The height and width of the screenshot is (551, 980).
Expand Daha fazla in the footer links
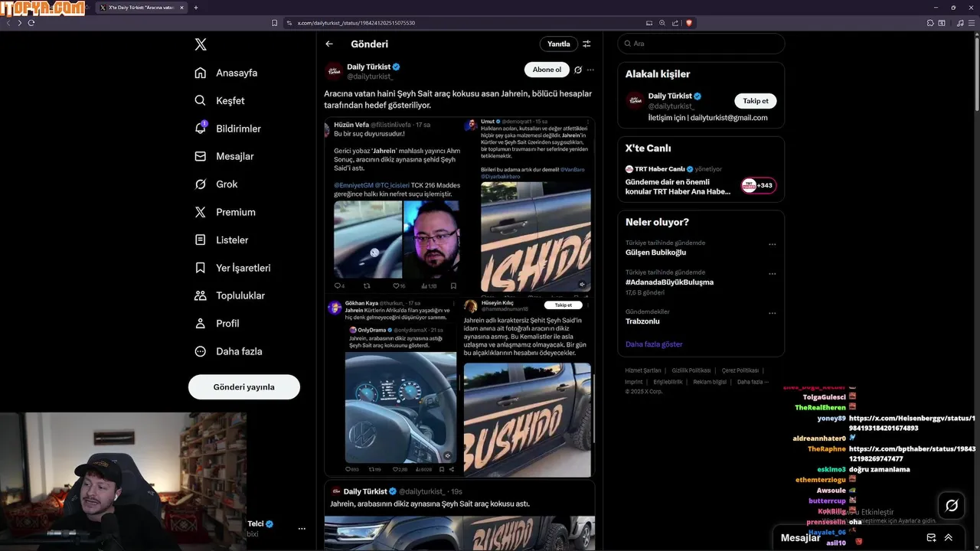(753, 382)
